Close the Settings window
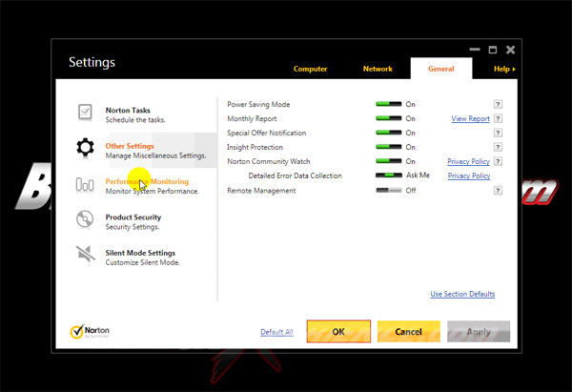The height and width of the screenshot is (392, 572). coord(510,50)
